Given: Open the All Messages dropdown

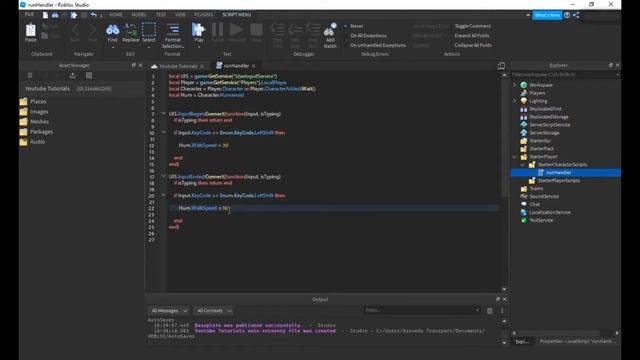Looking at the screenshot, I should (x=169, y=311).
